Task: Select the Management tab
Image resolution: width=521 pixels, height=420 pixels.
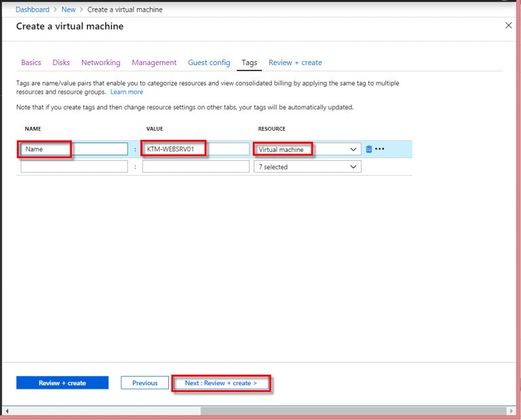Action: (154, 62)
